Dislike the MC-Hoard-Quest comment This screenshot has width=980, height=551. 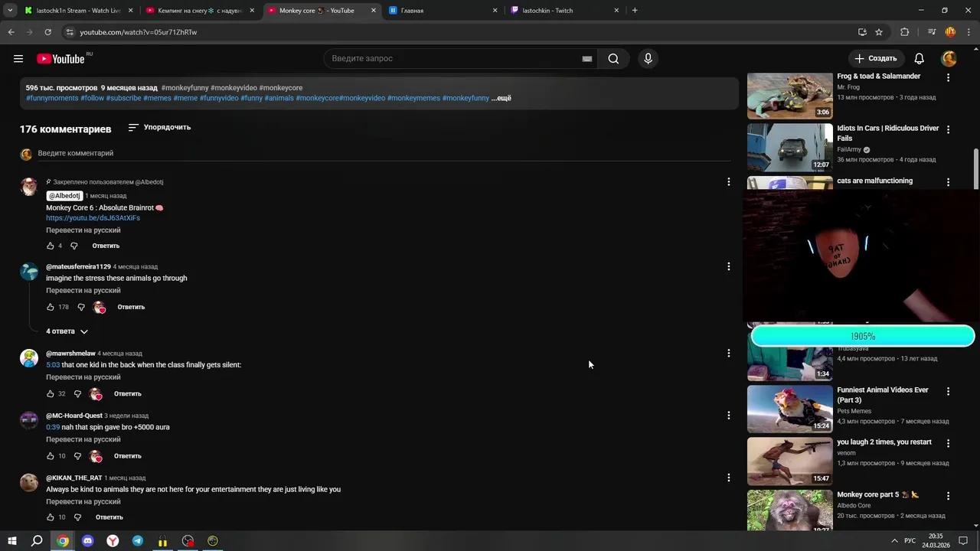(77, 456)
